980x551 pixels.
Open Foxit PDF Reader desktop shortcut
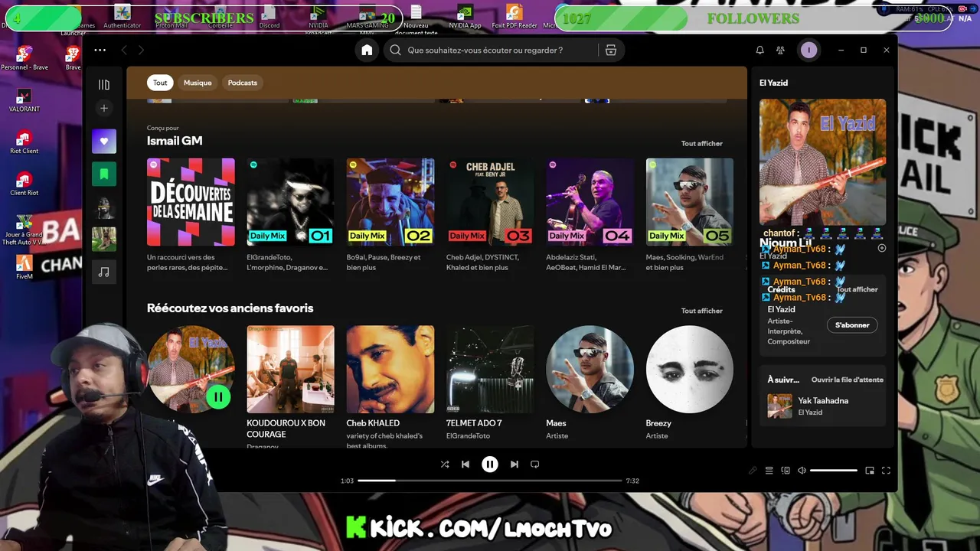tap(514, 17)
